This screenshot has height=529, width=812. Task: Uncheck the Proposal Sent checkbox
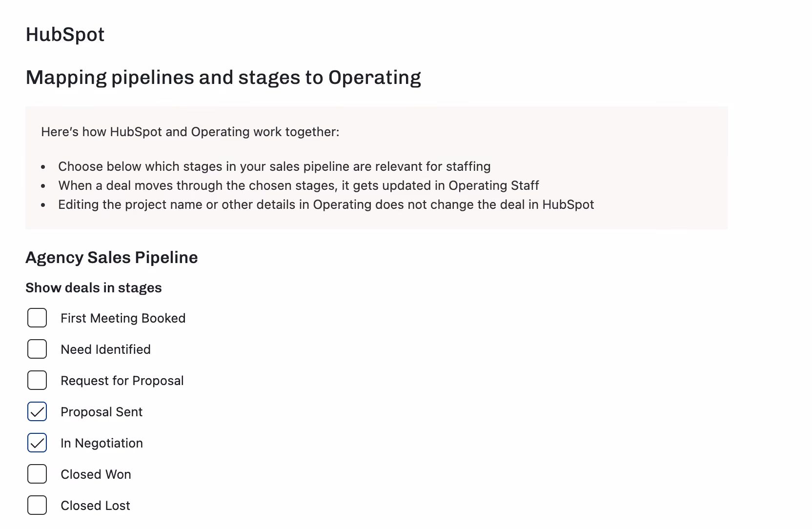point(37,411)
